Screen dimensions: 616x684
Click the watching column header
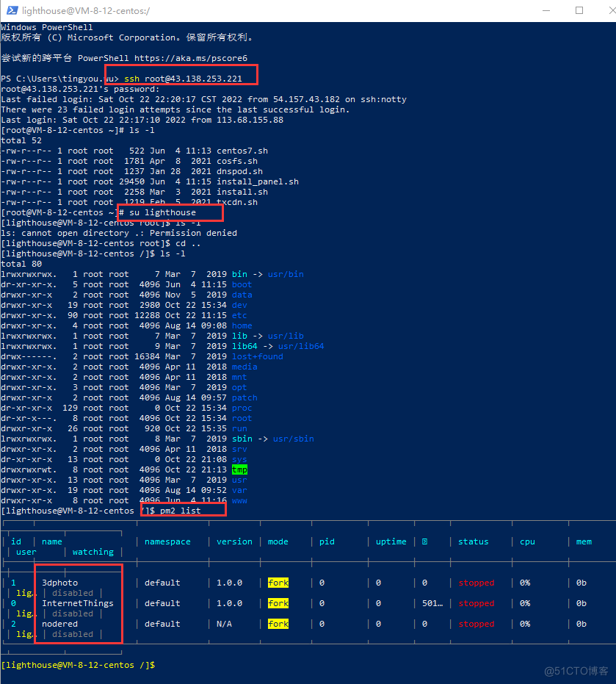click(x=93, y=552)
